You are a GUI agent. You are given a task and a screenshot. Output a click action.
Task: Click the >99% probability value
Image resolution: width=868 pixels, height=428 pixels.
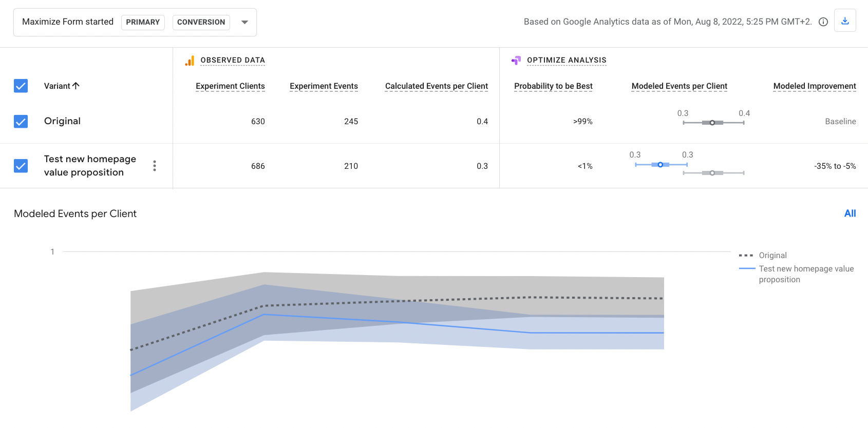[x=582, y=122]
